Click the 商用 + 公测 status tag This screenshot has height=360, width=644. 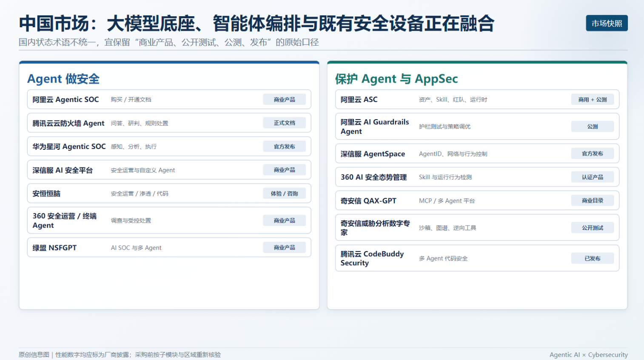coord(593,100)
